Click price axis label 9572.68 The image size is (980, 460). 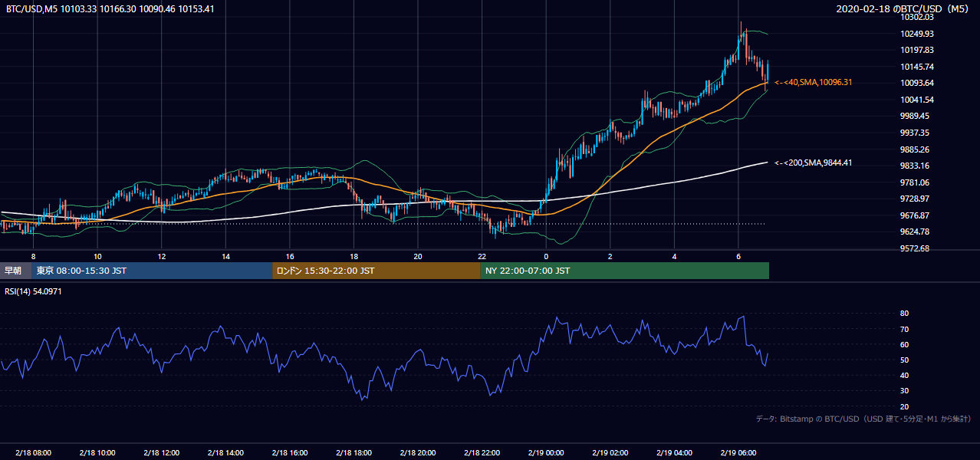tap(914, 248)
